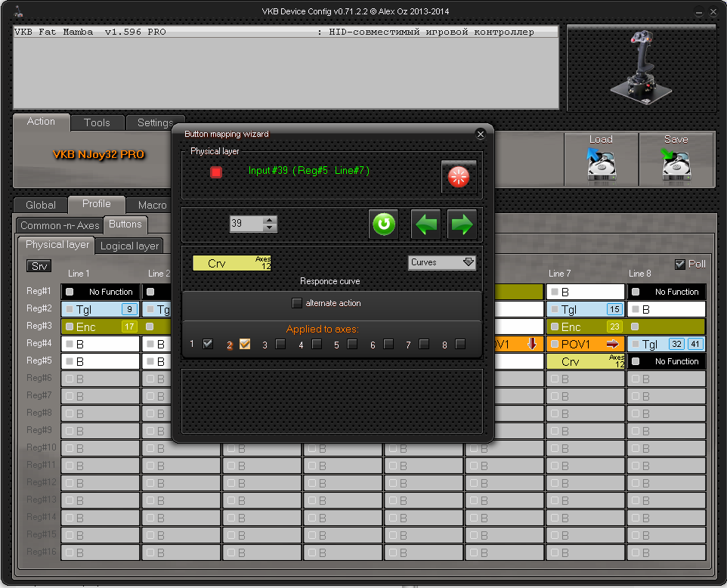This screenshot has height=588, width=727.
Task: Check axis 5 checkbox
Action: [352, 344]
